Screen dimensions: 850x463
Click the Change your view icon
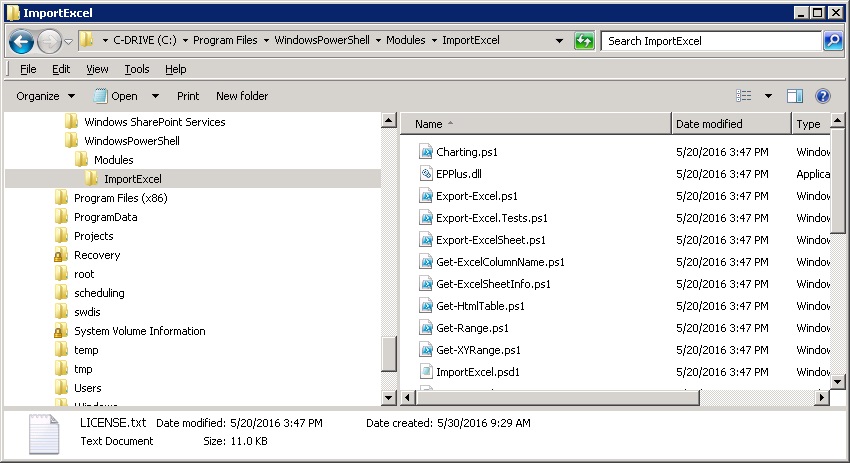[744, 96]
